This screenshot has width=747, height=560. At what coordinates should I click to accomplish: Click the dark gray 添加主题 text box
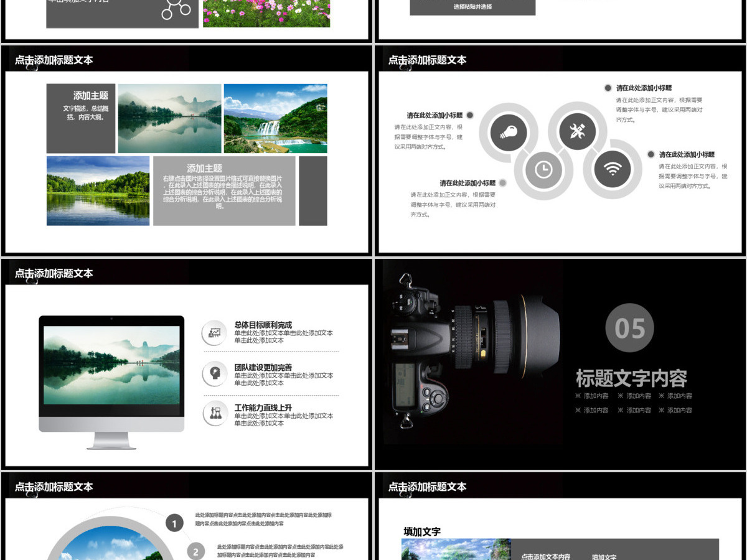tap(81, 118)
